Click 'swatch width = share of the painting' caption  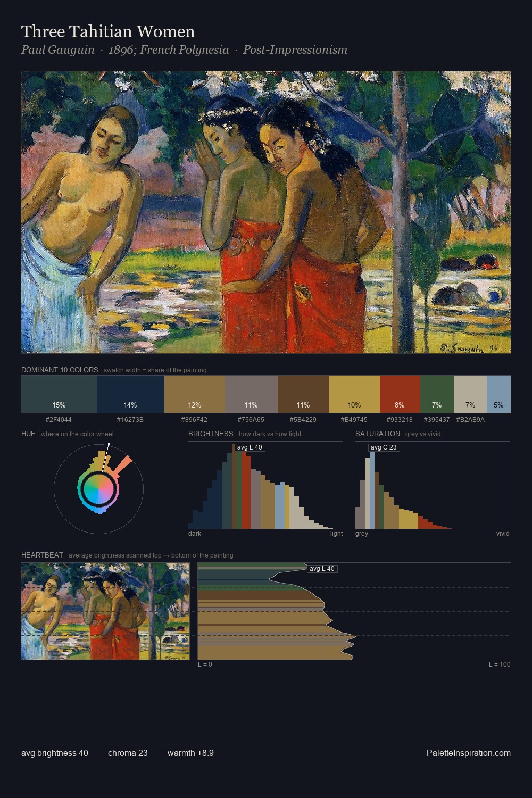[155, 370]
